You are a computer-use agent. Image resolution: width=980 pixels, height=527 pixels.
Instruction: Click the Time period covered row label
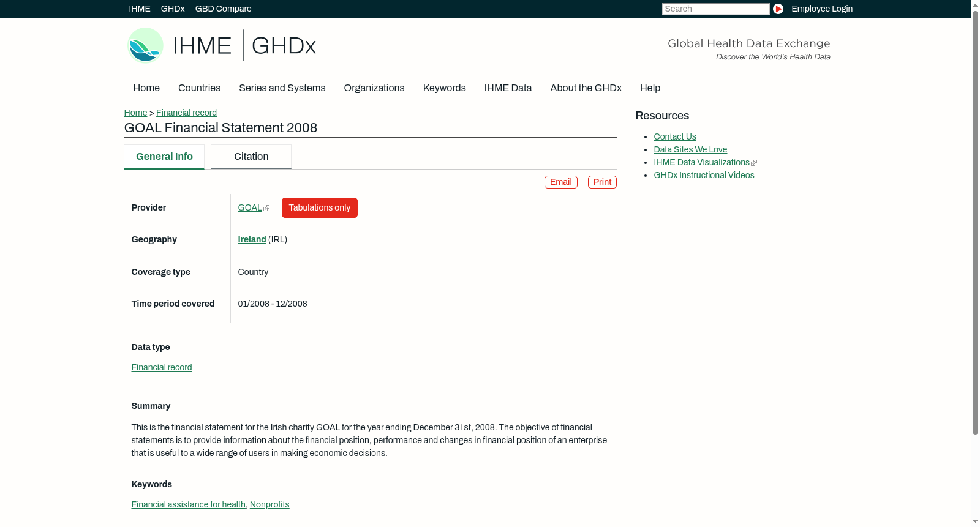pos(173,304)
